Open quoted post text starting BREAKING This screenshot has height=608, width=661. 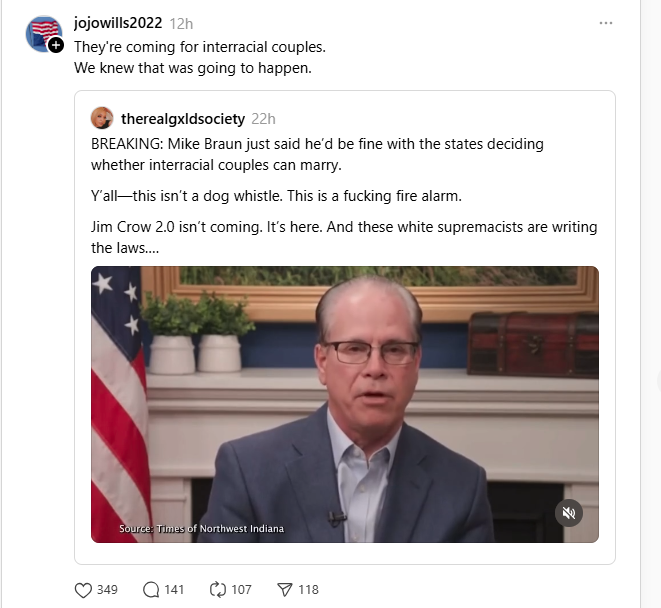pos(317,154)
